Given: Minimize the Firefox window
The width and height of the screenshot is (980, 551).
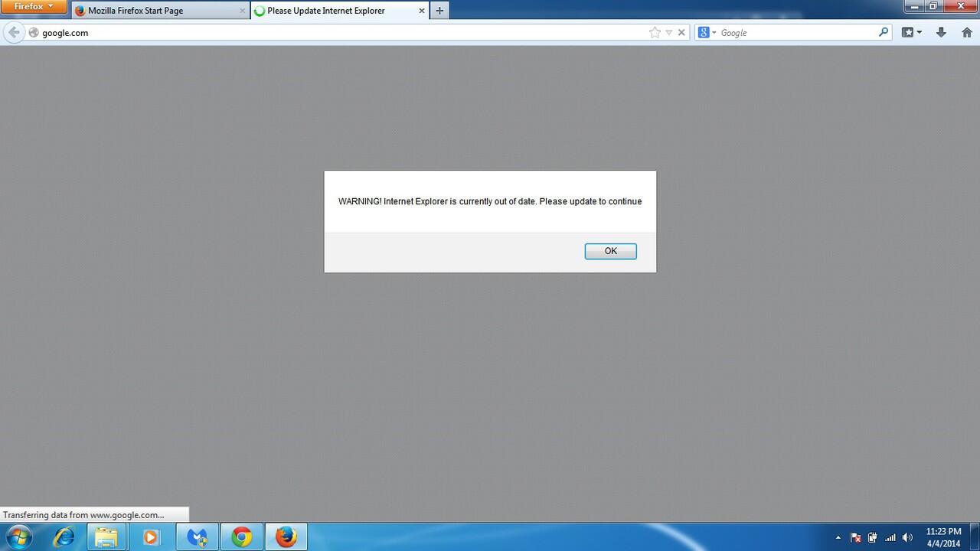Looking at the screenshot, I should tap(913, 6).
